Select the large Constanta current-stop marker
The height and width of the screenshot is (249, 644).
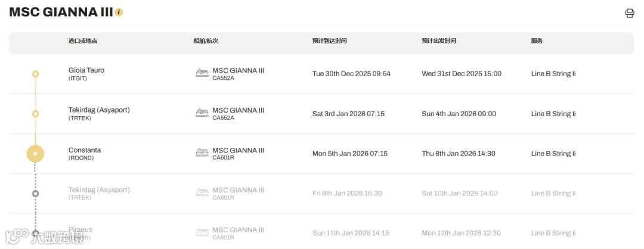click(x=36, y=154)
